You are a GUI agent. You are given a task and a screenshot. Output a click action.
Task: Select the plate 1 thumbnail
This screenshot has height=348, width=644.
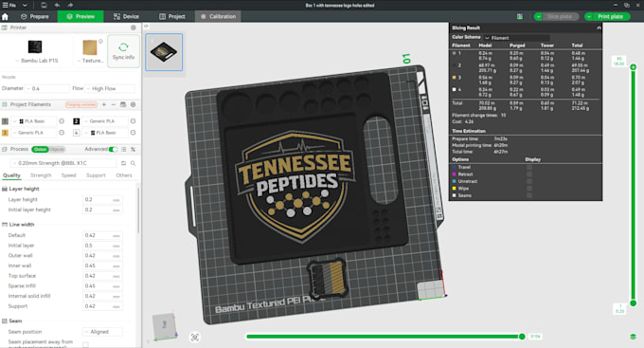click(164, 52)
